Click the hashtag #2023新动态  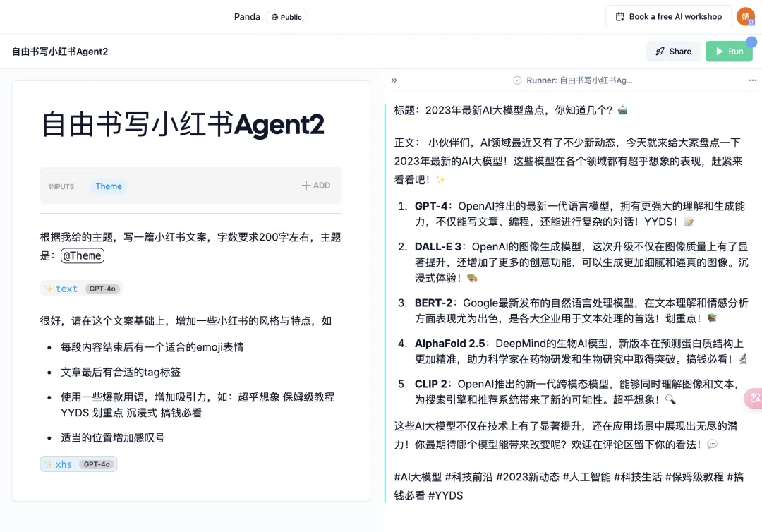click(528, 477)
